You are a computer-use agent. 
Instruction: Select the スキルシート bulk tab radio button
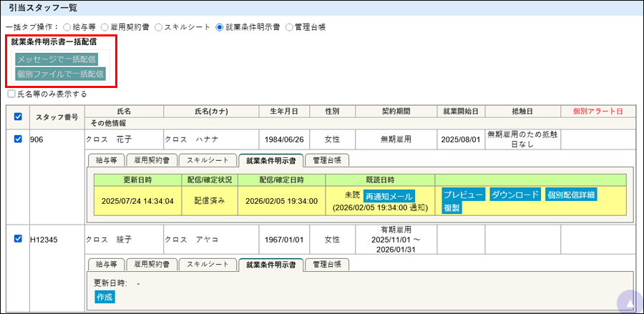(x=159, y=27)
